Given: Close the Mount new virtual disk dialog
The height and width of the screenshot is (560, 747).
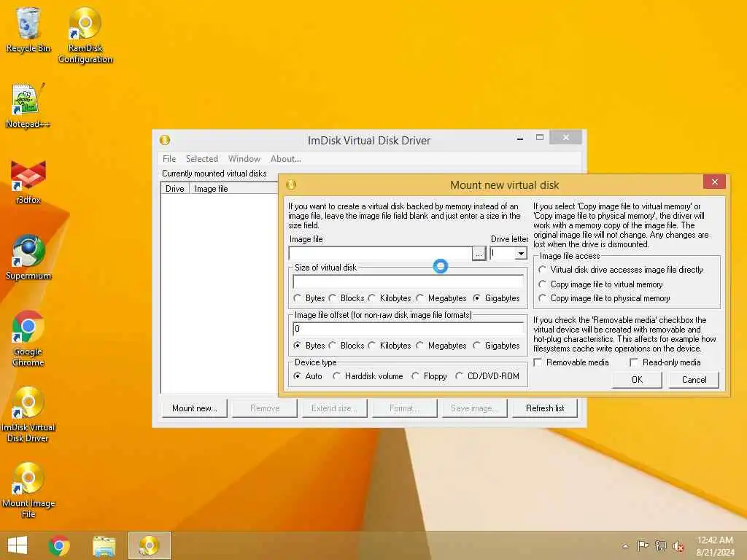Looking at the screenshot, I should pyautogui.click(x=714, y=182).
